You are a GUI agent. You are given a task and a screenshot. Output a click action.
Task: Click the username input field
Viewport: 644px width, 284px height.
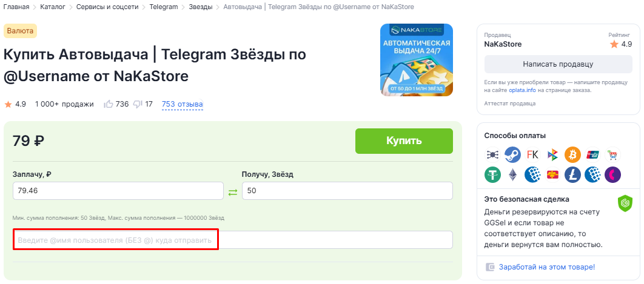233,240
